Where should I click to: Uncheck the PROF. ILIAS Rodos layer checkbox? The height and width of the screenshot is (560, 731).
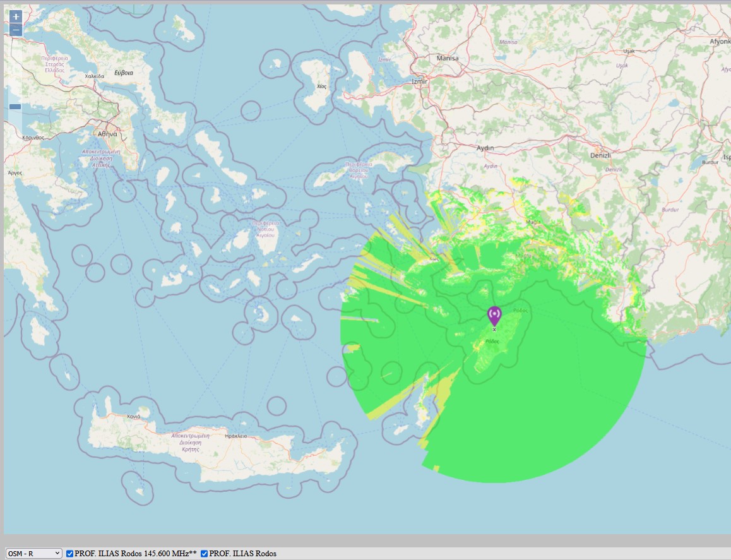click(204, 554)
